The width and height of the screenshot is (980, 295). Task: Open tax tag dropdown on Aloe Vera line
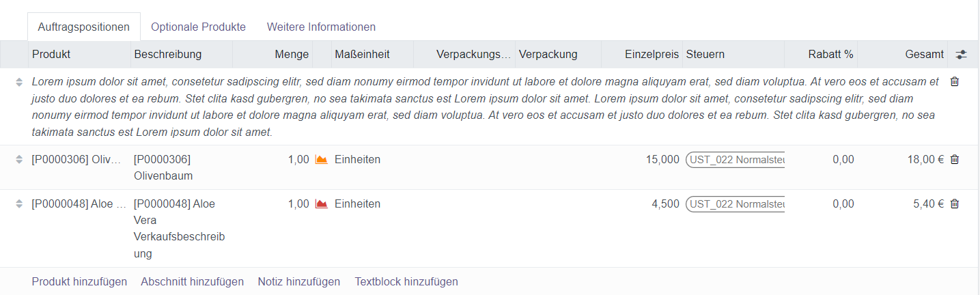point(736,204)
